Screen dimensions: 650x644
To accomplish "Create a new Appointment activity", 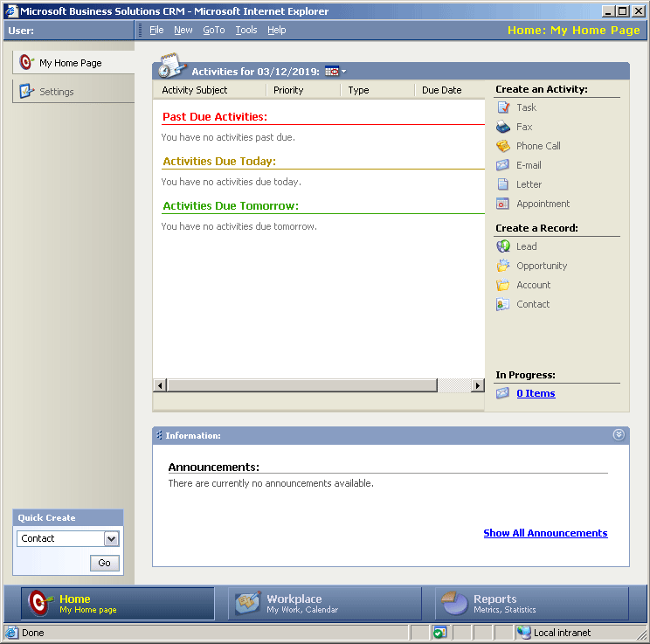I will (543, 204).
